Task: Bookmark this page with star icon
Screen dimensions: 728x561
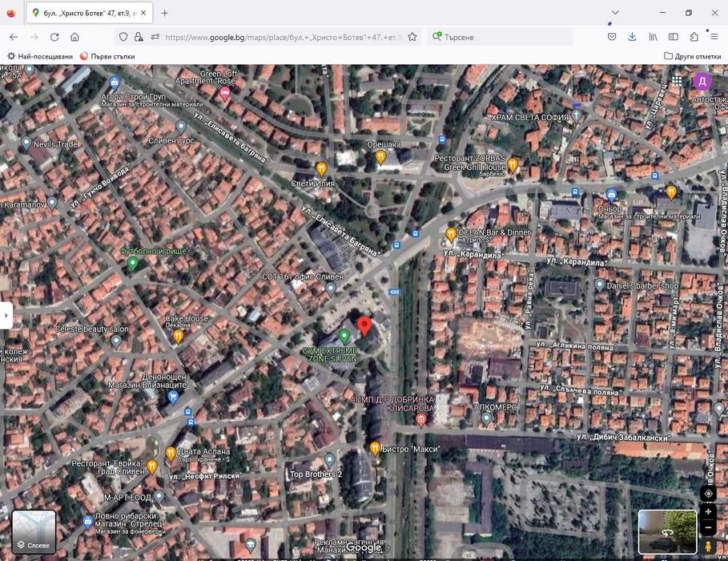Action: [x=412, y=37]
